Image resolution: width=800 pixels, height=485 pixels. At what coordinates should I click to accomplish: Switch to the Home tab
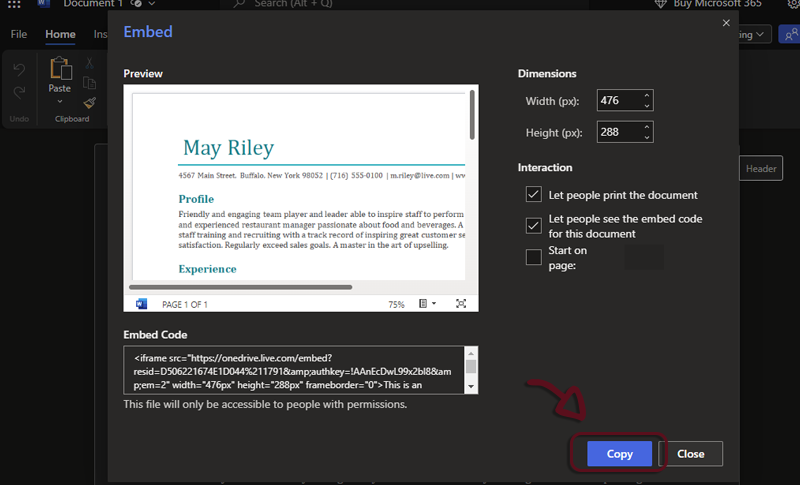pyautogui.click(x=60, y=35)
